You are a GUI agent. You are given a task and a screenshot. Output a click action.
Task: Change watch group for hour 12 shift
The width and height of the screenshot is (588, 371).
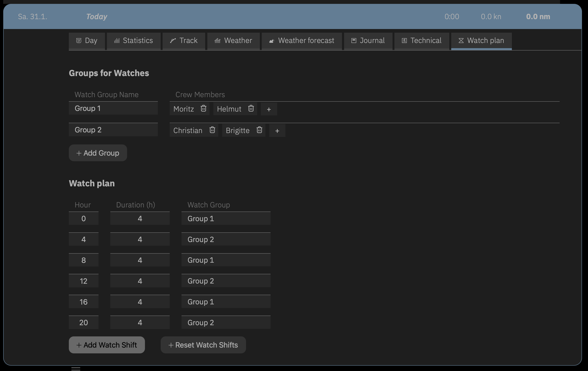226,281
